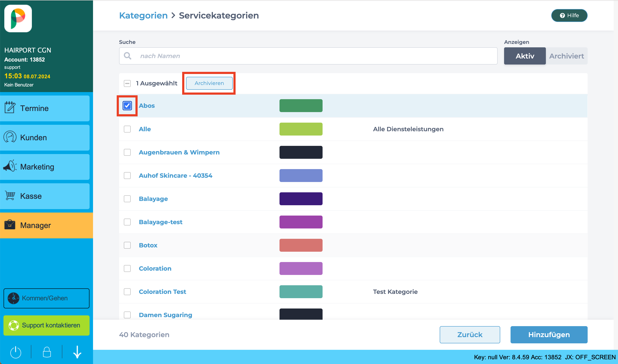
Task: Open the Kasse section
Action: pyautogui.click(x=45, y=196)
